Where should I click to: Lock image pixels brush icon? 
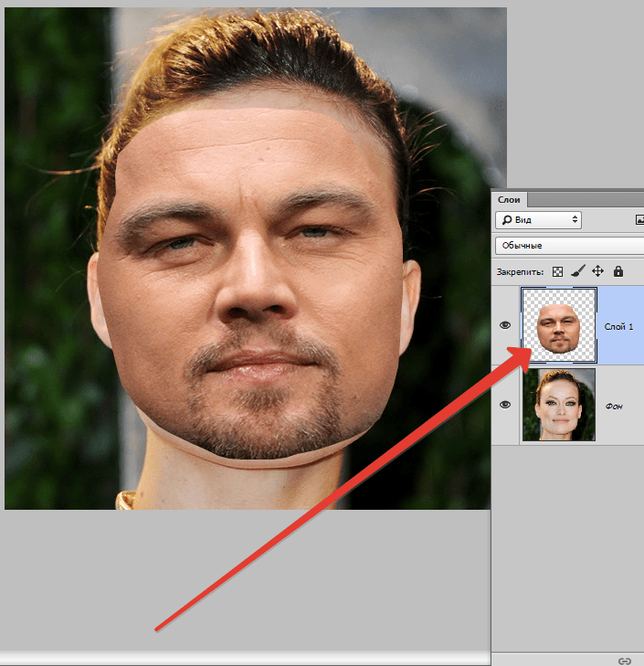point(577,271)
